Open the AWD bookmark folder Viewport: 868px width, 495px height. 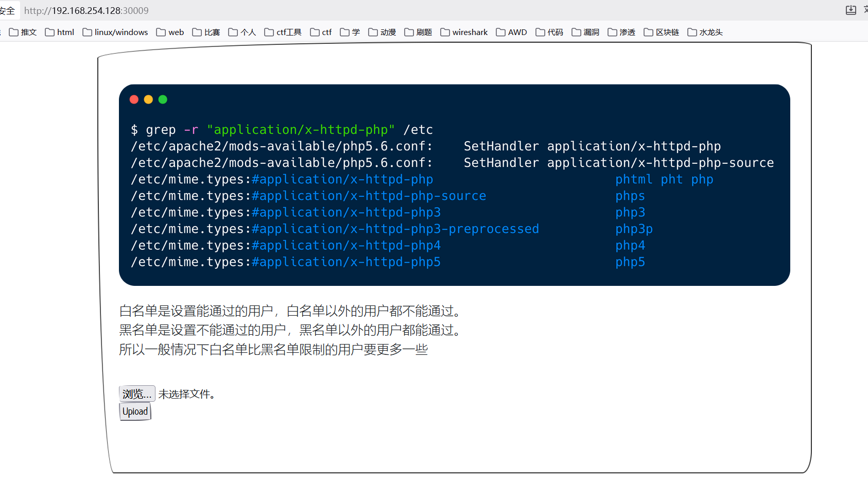click(x=512, y=32)
